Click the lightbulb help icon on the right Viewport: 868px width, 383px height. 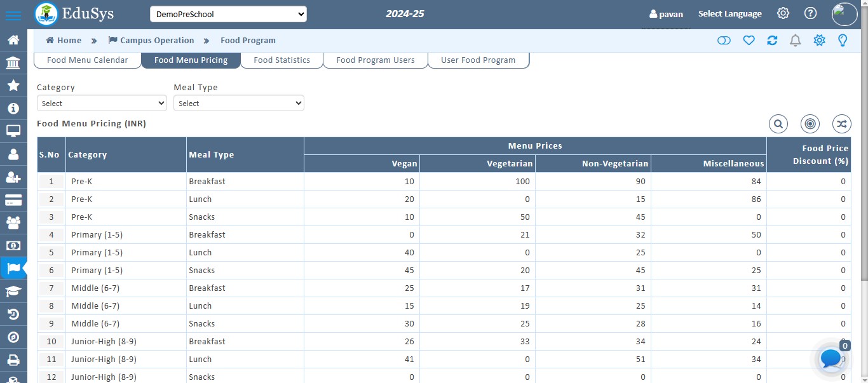843,40
